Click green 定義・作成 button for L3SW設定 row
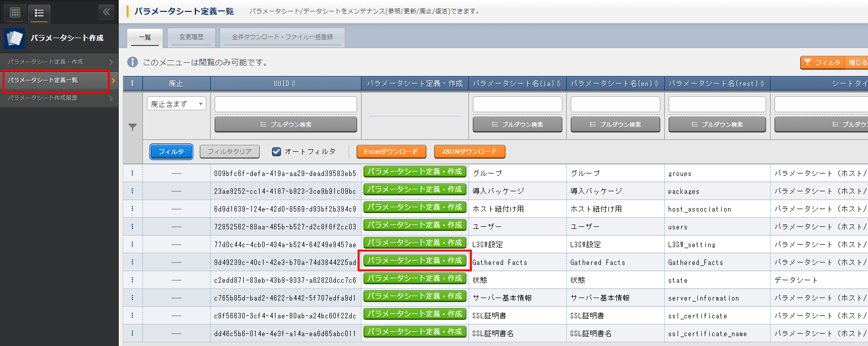The height and width of the screenshot is (346, 868). tap(415, 243)
